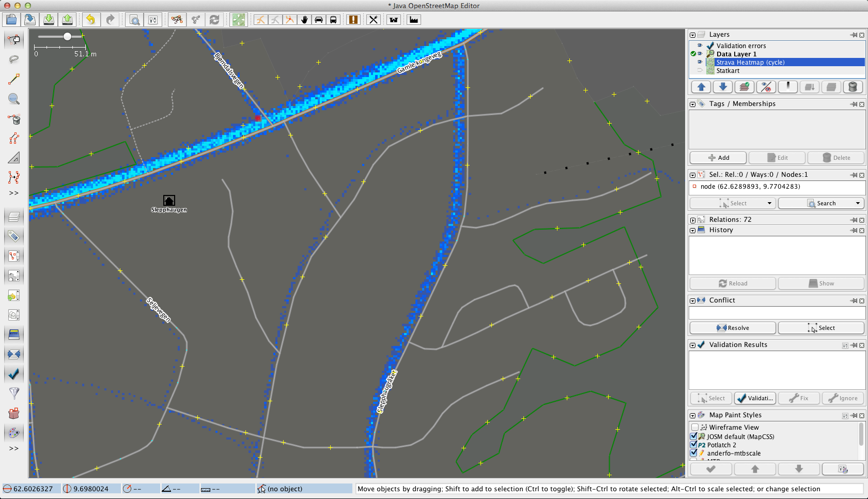Expand the Relations: 72 panel
Viewport: 868px width, 499px height.
point(692,220)
